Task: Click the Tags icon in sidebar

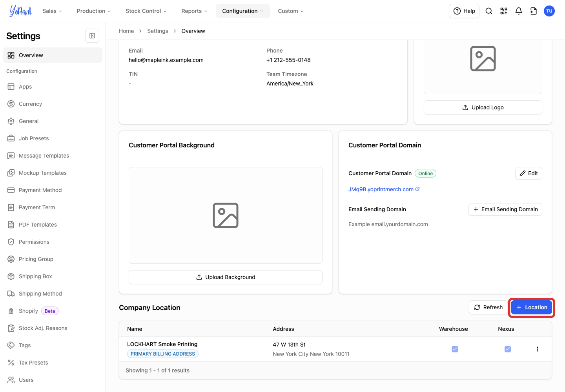Action: [11, 345]
